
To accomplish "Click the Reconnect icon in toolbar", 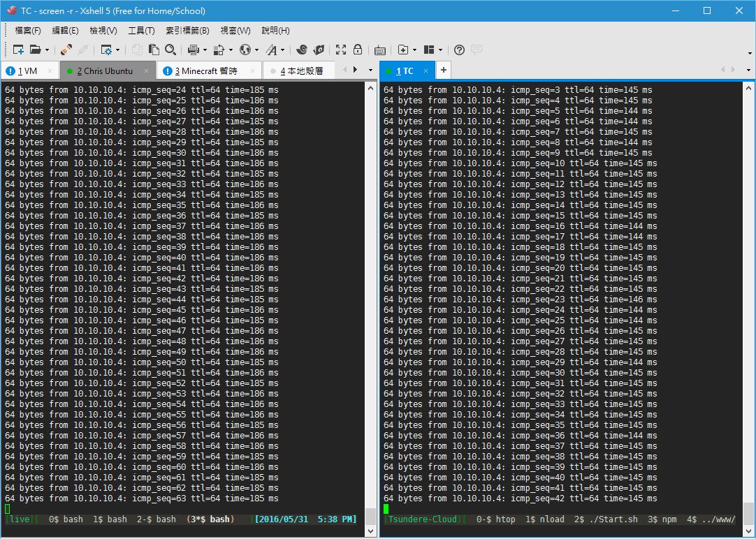I will pyautogui.click(x=66, y=50).
